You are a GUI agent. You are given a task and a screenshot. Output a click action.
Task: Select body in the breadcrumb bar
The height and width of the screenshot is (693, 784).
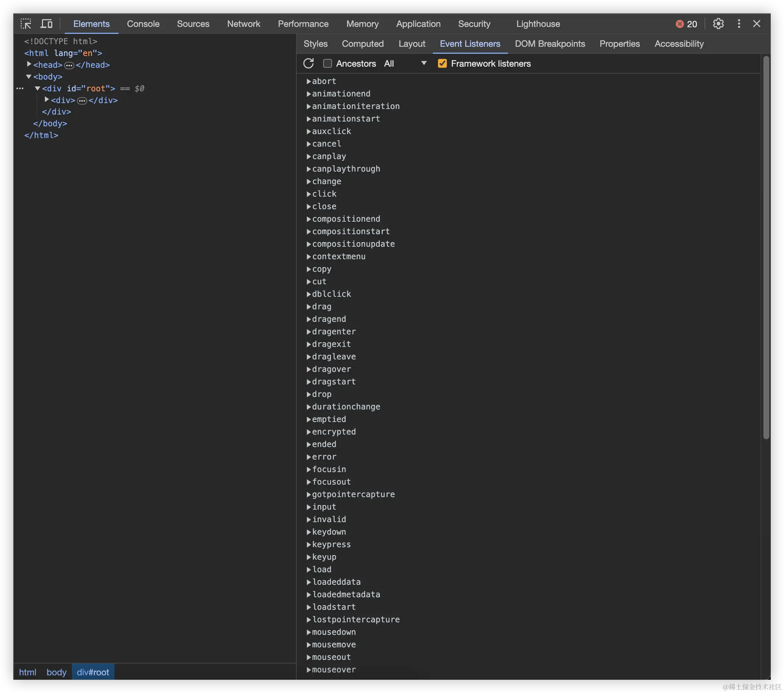56,672
